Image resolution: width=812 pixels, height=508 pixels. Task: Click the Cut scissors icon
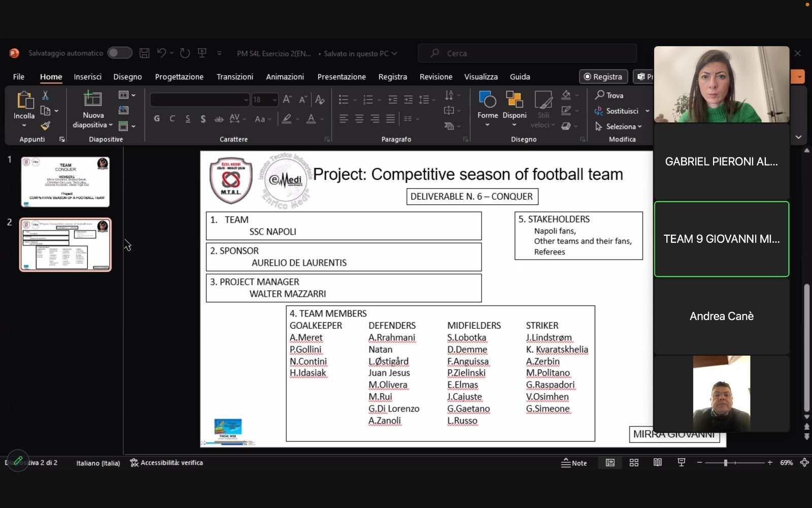coord(45,95)
